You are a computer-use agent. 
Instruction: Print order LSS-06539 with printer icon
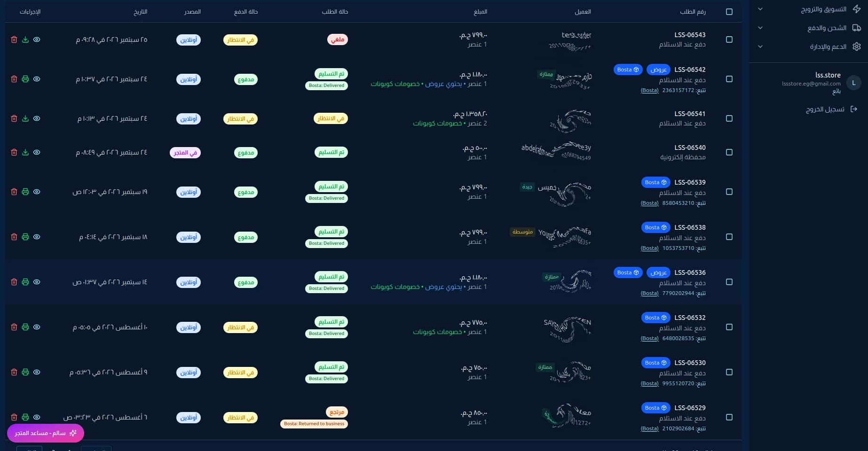[25, 192]
